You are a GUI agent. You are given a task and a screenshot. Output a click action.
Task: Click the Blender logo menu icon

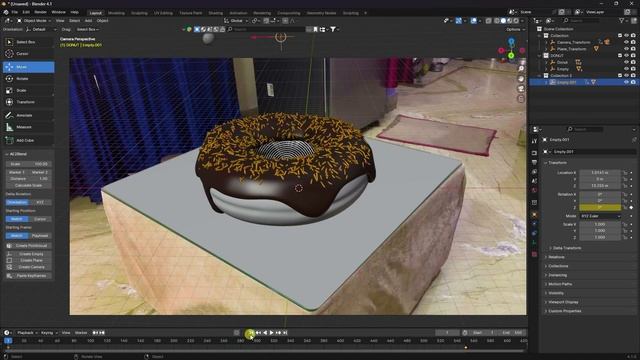[x=6, y=12]
